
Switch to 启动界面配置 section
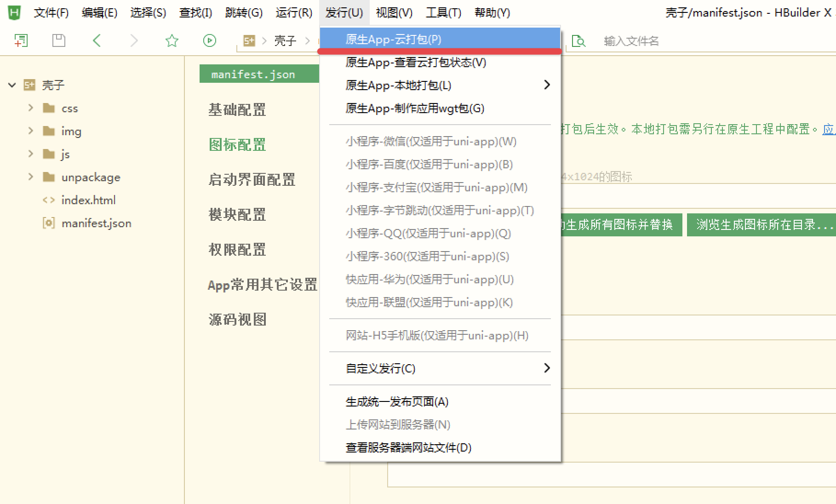pyautogui.click(x=252, y=180)
